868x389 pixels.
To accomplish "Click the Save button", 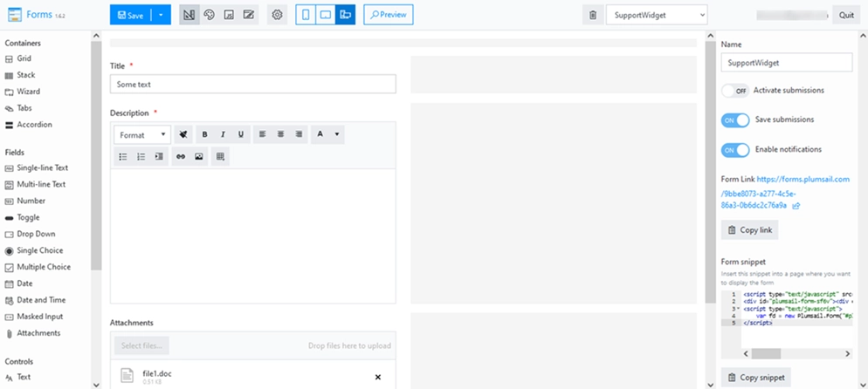I will pos(131,15).
